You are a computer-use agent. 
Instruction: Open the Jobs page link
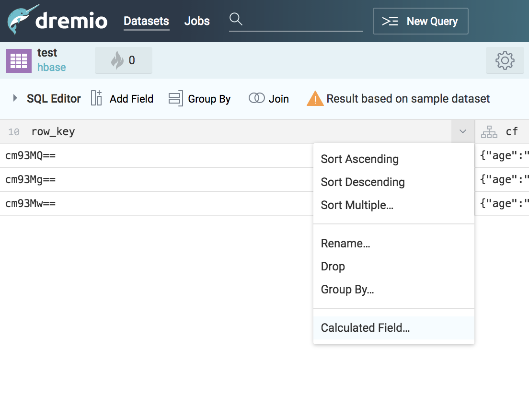pyautogui.click(x=196, y=21)
